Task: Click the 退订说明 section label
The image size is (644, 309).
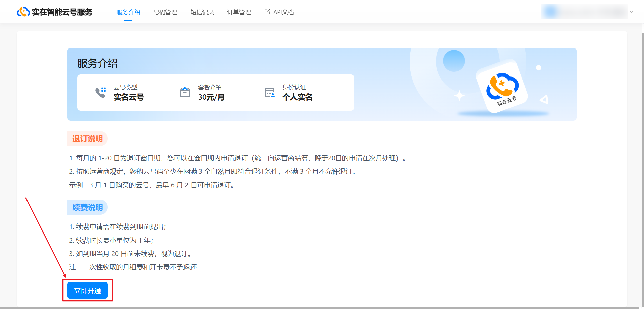Action: pyautogui.click(x=88, y=139)
